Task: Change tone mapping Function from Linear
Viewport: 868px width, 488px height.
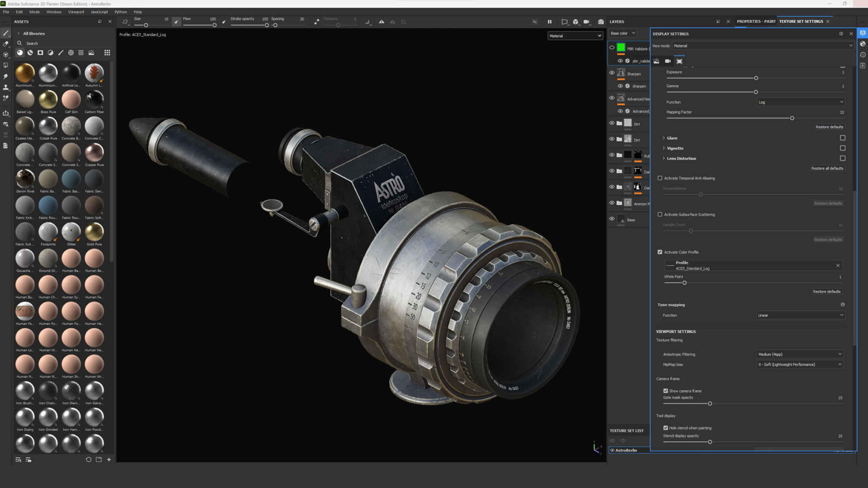Action: click(800, 315)
